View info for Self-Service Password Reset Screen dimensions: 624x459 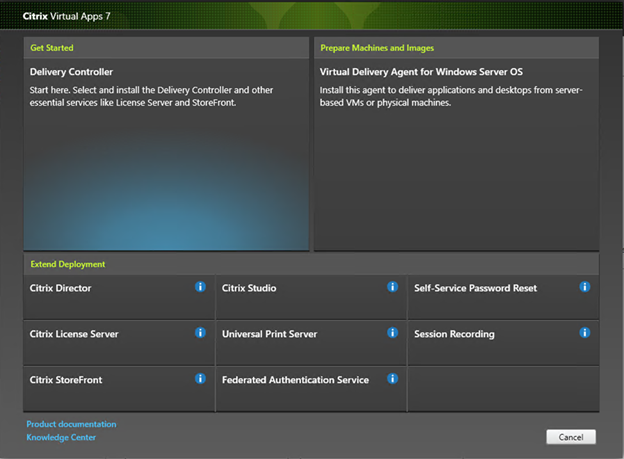click(x=585, y=287)
